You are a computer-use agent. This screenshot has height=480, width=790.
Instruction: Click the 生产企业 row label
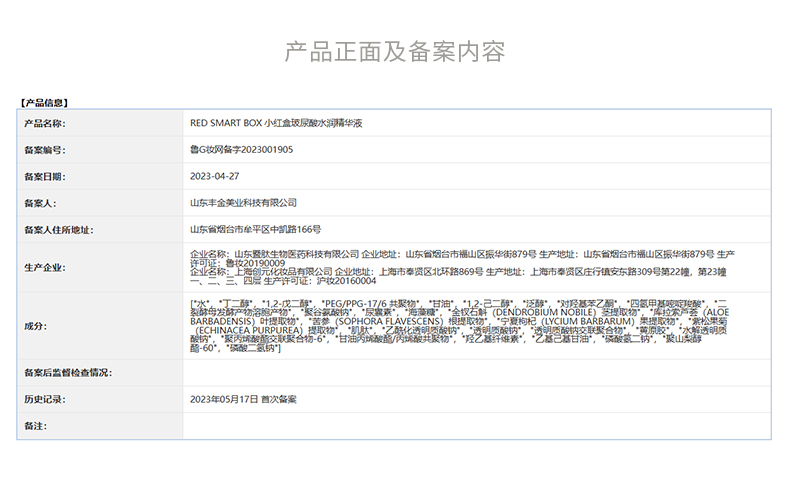(x=44, y=268)
